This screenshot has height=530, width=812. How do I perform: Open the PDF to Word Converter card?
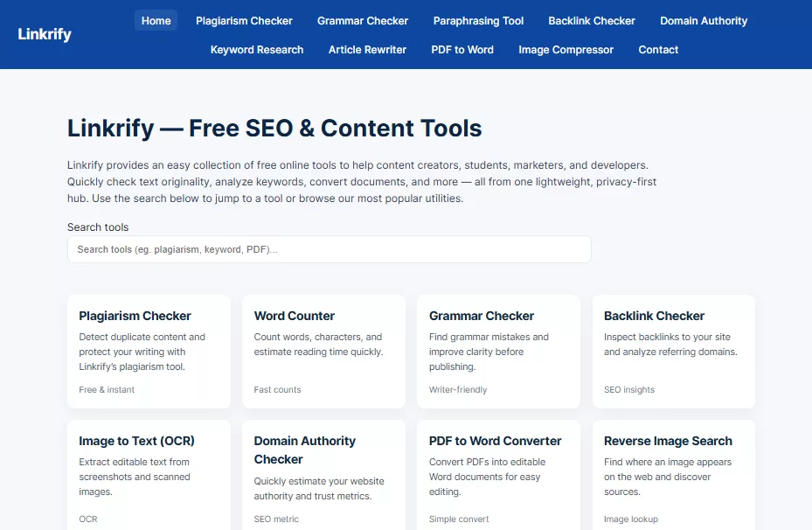(498, 476)
